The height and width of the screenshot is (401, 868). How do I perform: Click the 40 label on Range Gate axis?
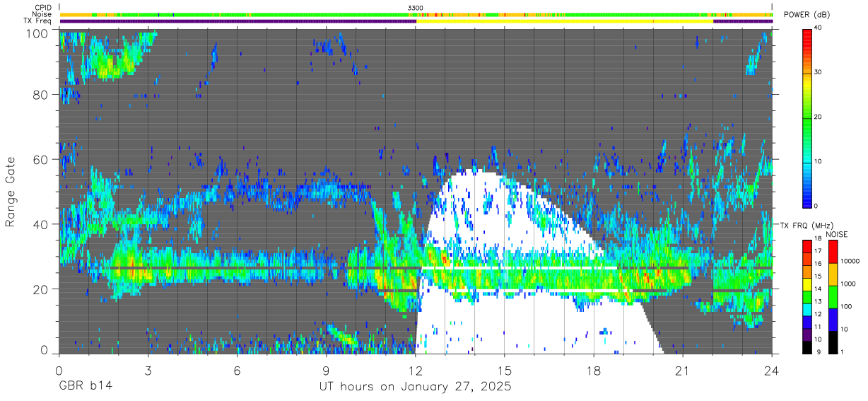tap(41, 224)
